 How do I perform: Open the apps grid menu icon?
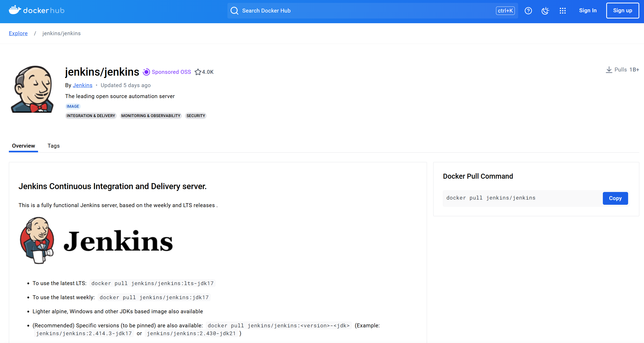pos(562,11)
